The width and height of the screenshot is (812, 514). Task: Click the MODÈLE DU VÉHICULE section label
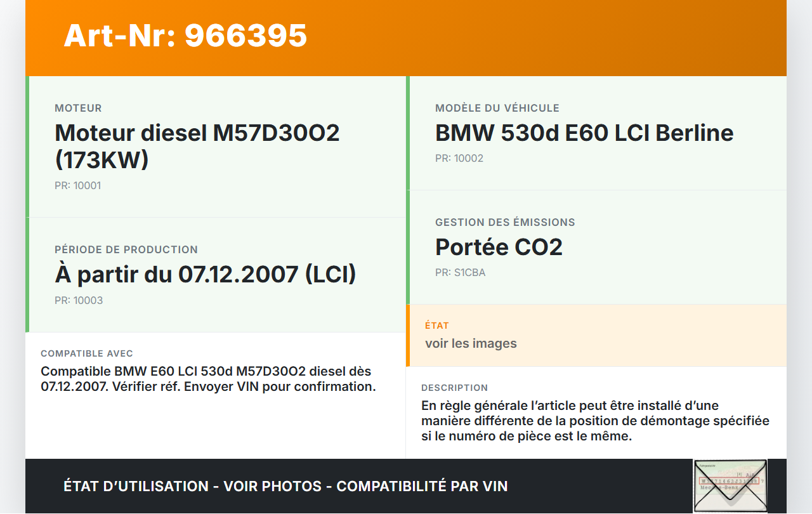pyautogui.click(x=497, y=108)
